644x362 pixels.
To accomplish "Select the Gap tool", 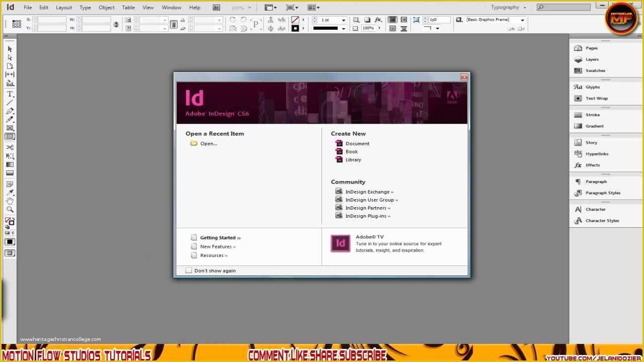I will [x=10, y=74].
